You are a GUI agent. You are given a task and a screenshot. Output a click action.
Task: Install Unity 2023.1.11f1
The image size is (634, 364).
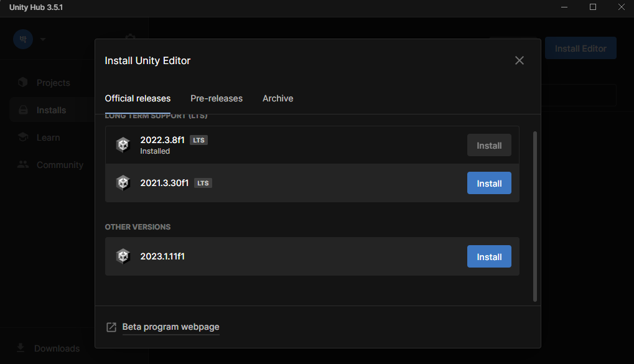click(489, 256)
